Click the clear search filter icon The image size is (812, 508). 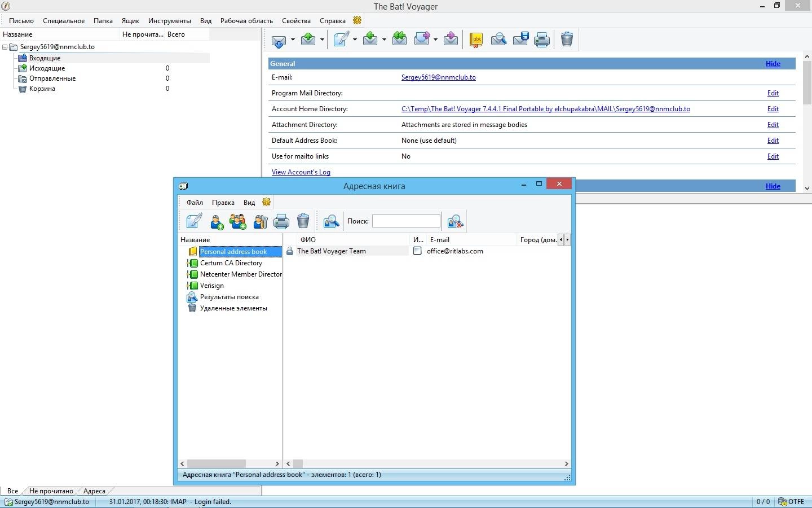(x=455, y=222)
